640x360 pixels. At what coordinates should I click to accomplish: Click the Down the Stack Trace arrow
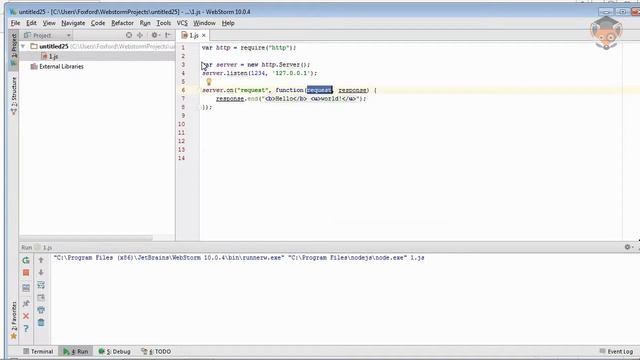(x=41, y=272)
